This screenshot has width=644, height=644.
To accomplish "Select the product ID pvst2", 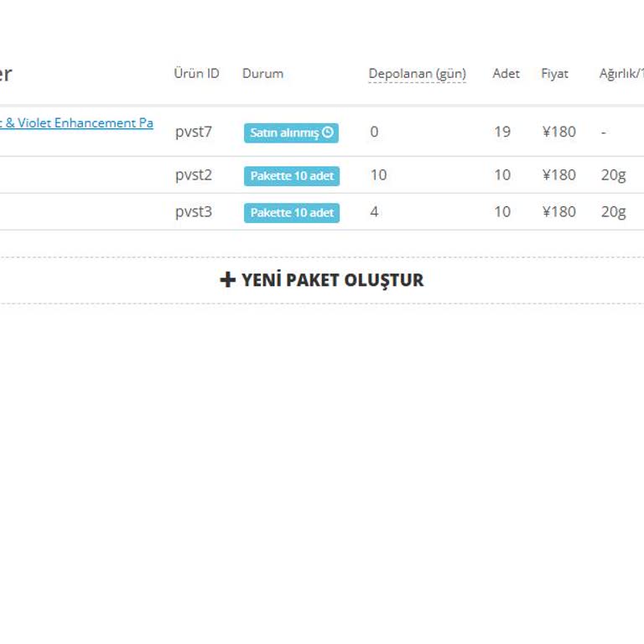I will pos(194,175).
